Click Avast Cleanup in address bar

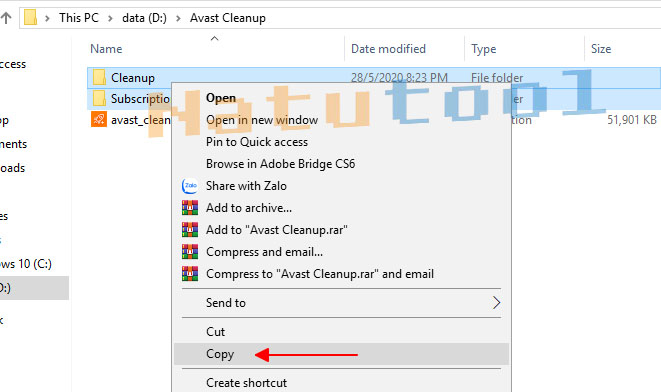click(x=228, y=18)
